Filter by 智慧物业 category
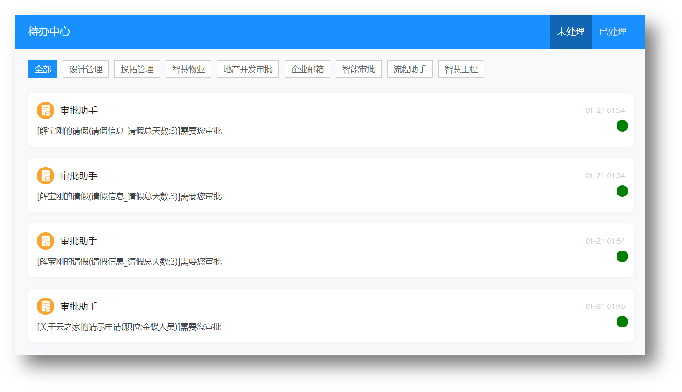This screenshot has height=392, width=682. pyautogui.click(x=188, y=69)
